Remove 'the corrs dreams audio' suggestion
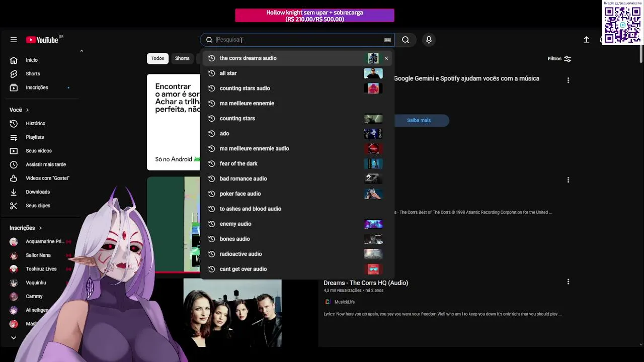644x362 pixels. point(386,58)
